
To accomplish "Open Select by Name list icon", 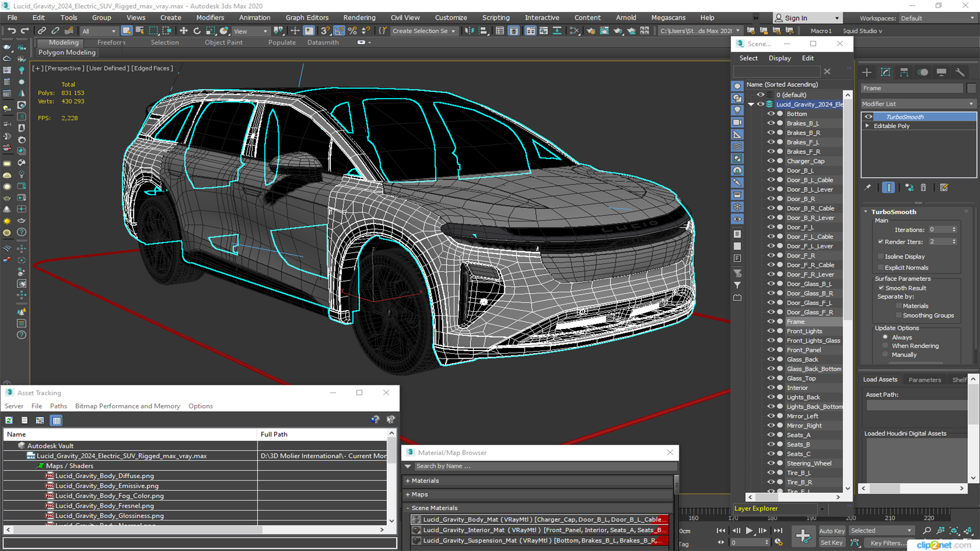I will [139, 31].
